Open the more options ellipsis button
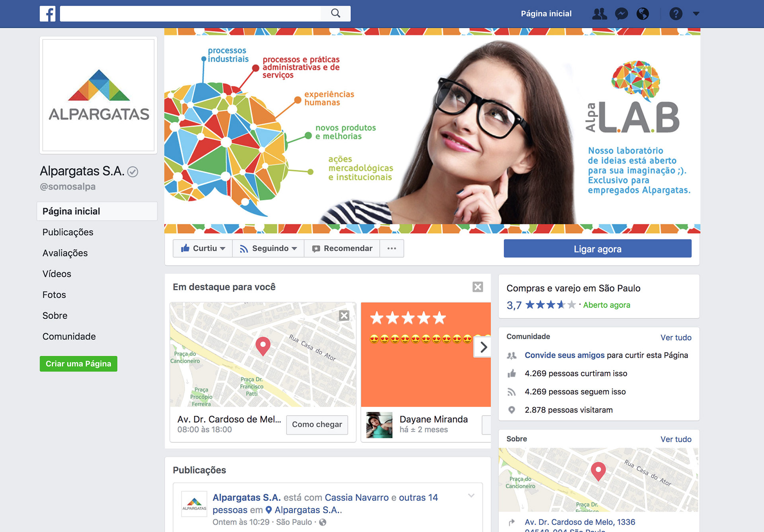 [x=392, y=248]
